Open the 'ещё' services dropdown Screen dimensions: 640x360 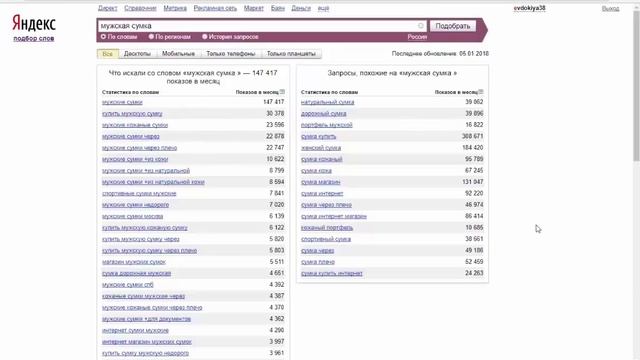[323, 8]
